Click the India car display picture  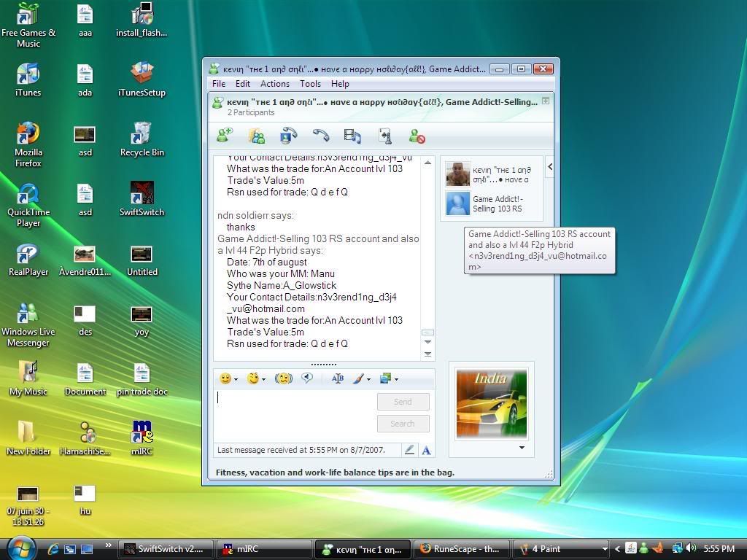[491, 403]
